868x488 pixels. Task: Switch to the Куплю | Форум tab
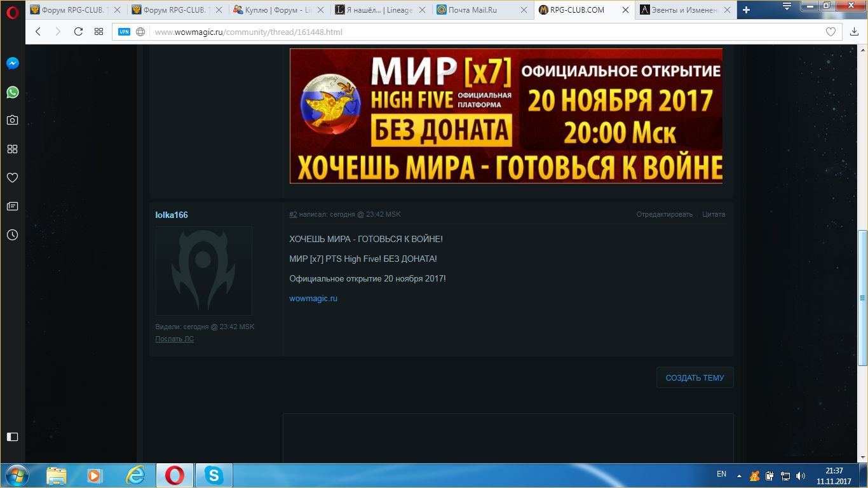click(278, 10)
